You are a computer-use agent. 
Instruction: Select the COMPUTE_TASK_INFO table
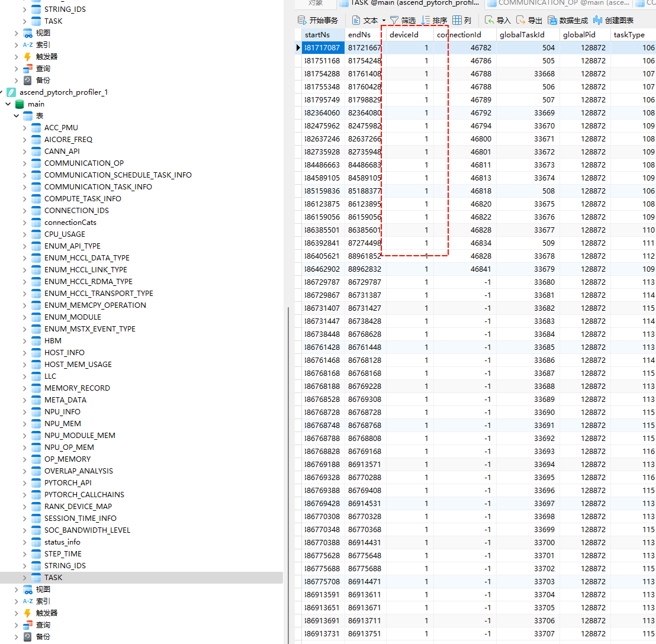[x=83, y=199]
